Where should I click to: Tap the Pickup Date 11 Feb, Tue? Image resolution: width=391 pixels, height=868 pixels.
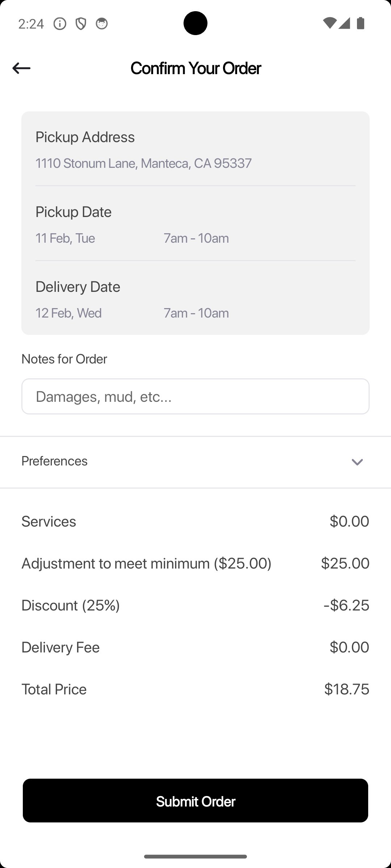[x=65, y=238]
